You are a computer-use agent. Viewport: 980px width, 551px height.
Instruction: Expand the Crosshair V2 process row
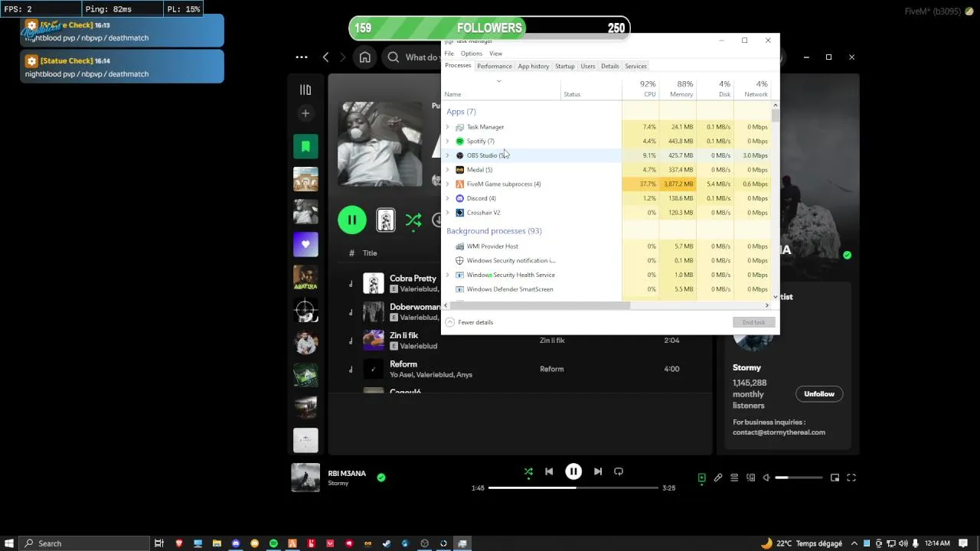pyautogui.click(x=448, y=213)
